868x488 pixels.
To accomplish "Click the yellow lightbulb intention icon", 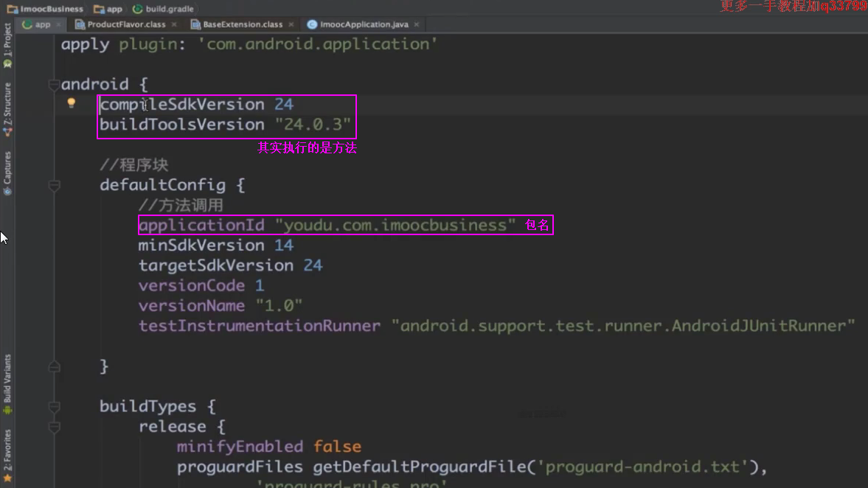I will pyautogui.click(x=72, y=103).
